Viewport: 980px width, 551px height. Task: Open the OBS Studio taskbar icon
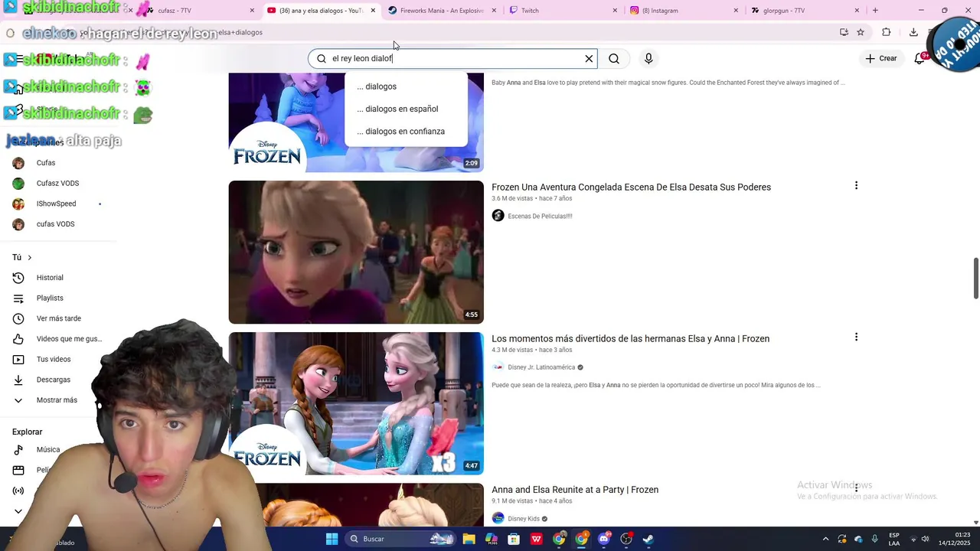(x=626, y=539)
